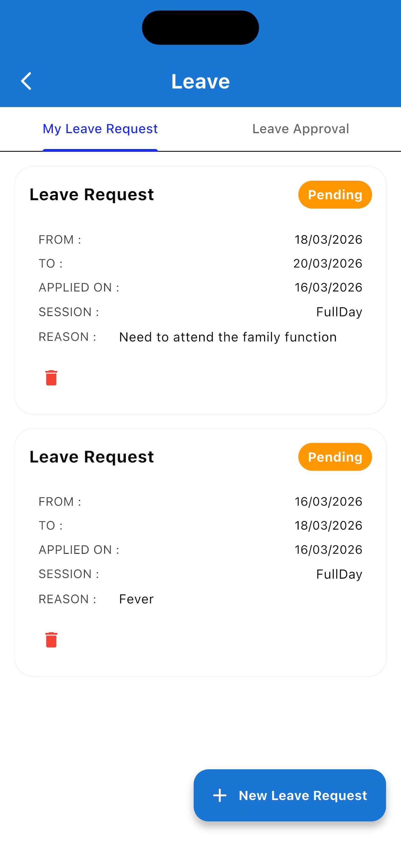This screenshot has width=401, height=868.
Task: Open the second Leave Request card title
Action: click(x=92, y=457)
